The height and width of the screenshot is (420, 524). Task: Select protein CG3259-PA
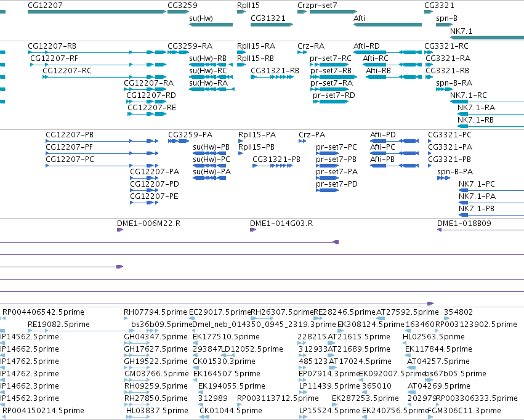(x=190, y=135)
